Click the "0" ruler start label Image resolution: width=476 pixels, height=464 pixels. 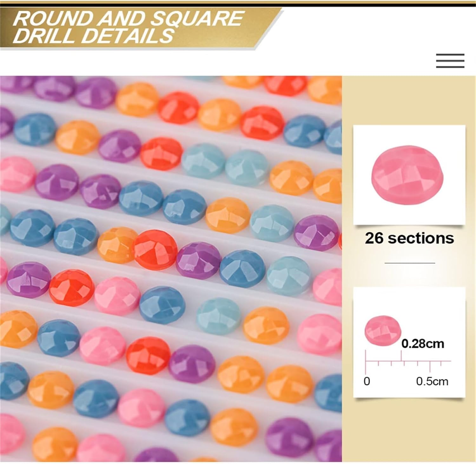point(367,381)
